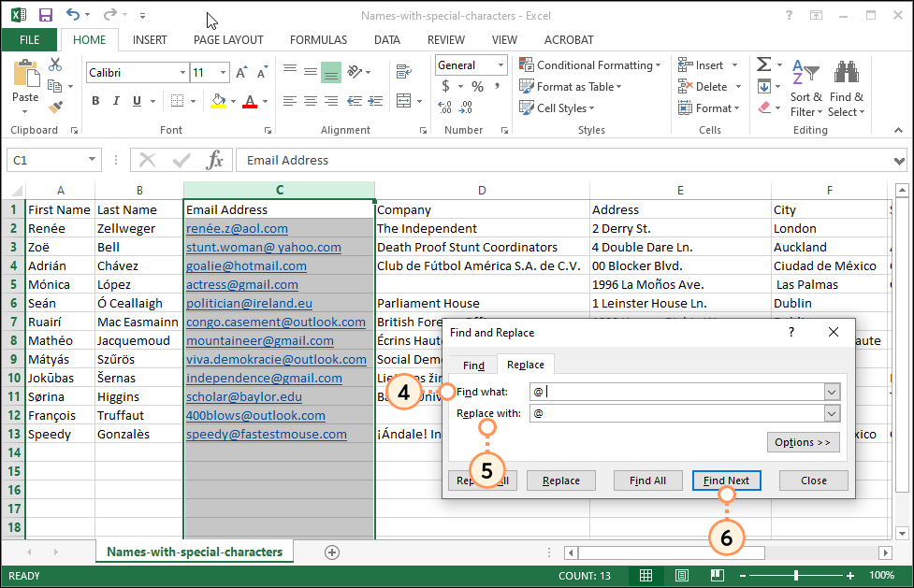Open the General number format dropdown

(501, 65)
